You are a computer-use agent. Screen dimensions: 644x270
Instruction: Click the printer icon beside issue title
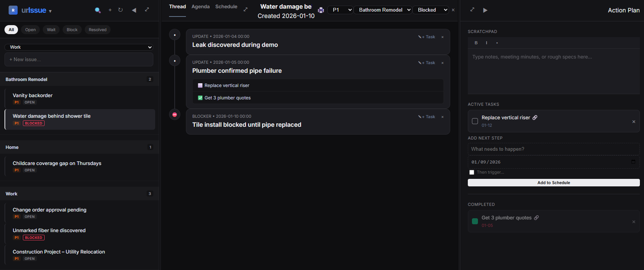(x=321, y=10)
